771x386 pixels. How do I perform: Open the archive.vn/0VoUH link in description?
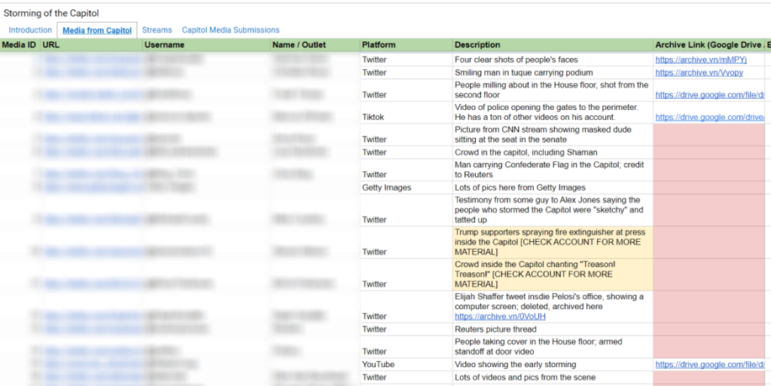(500, 317)
